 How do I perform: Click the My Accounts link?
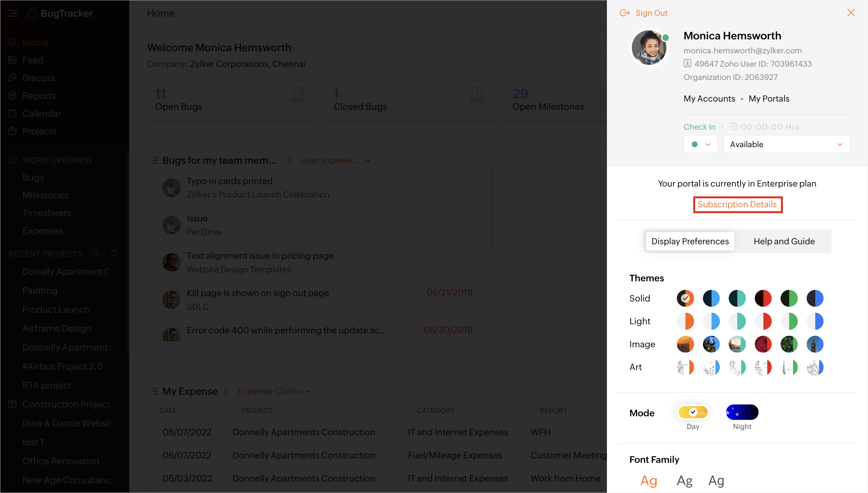point(709,99)
